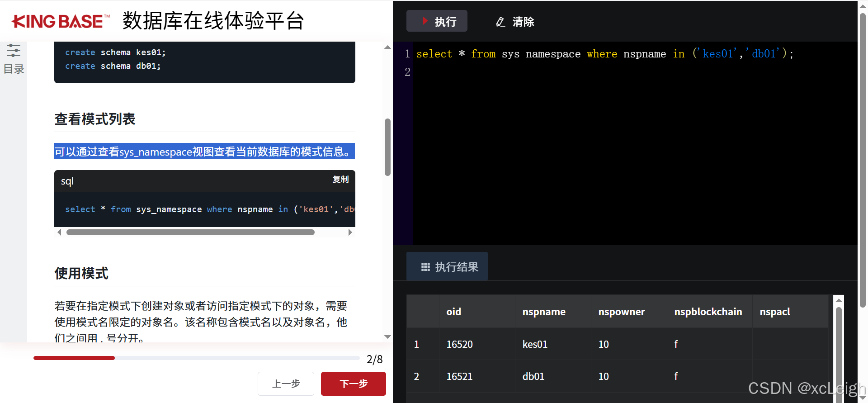This screenshot has width=868, height=403.
Task: Click the 使用模式 heading
Action: pyautogui.click(x=81, y=273)
